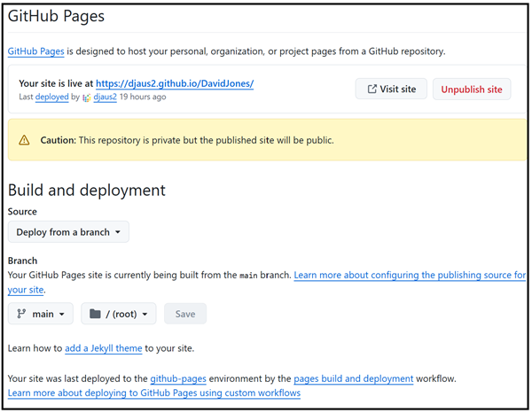Screen dimensions: 532x413
Task: Expand the Deploy from a branch dropdown
Action: click(68, 232)
